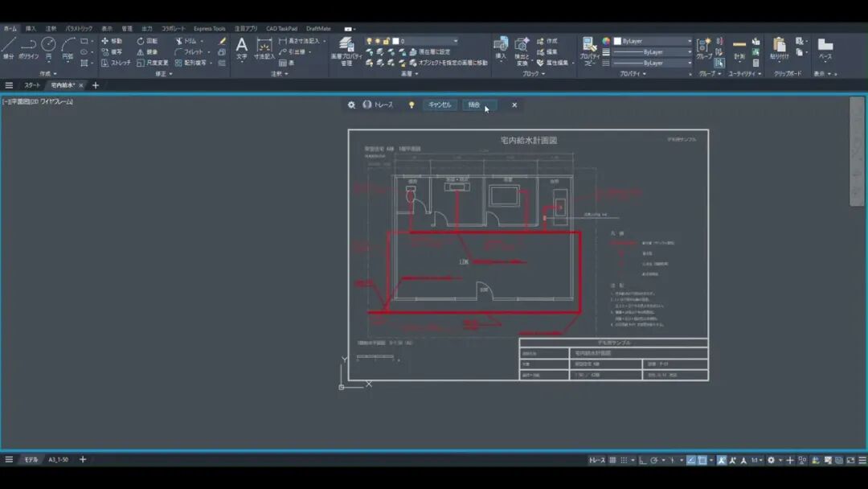868x489 pixels.
Task: Click the Cancel (キャンセル) trace button
Action: [x=440, y=105]
